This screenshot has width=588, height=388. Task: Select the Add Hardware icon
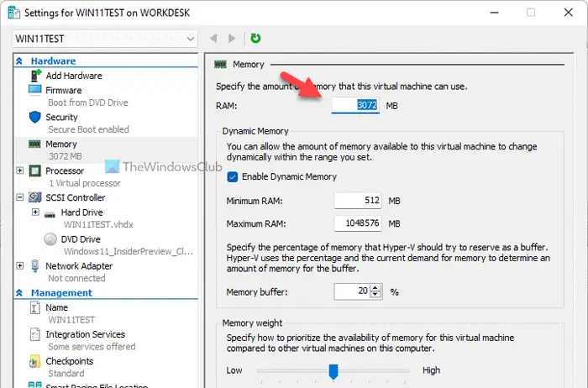click(35, 76)
